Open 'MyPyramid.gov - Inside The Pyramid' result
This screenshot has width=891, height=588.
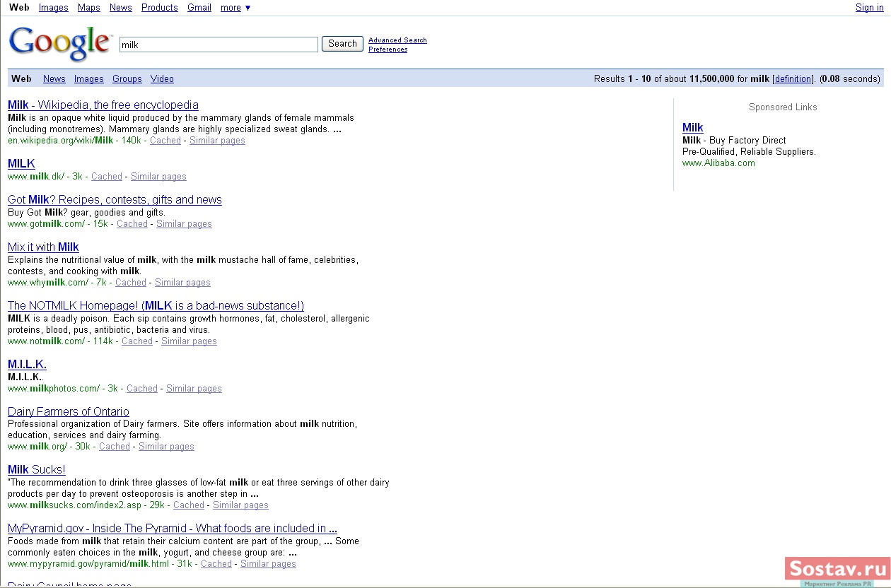[x=173, y=529]
